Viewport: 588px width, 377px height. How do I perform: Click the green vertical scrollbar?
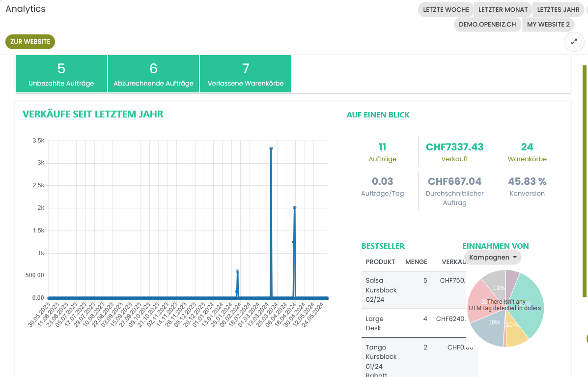[585, 181]
